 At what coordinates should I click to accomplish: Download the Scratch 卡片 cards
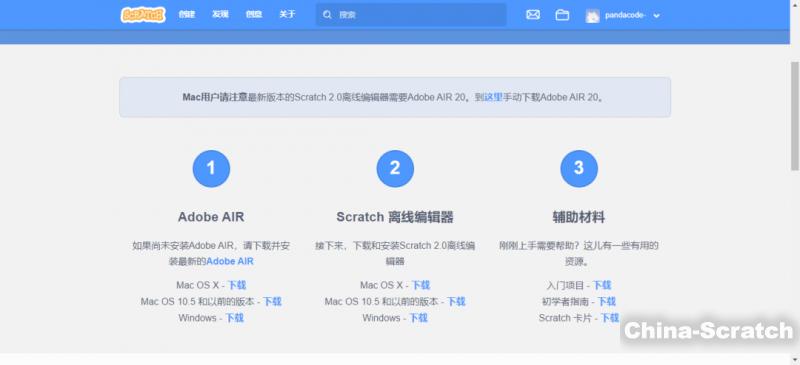click(610, 318)
